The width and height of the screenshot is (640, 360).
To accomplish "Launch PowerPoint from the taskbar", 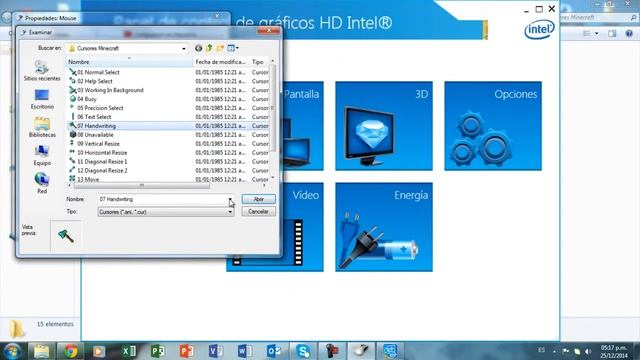I will point(187,351).
